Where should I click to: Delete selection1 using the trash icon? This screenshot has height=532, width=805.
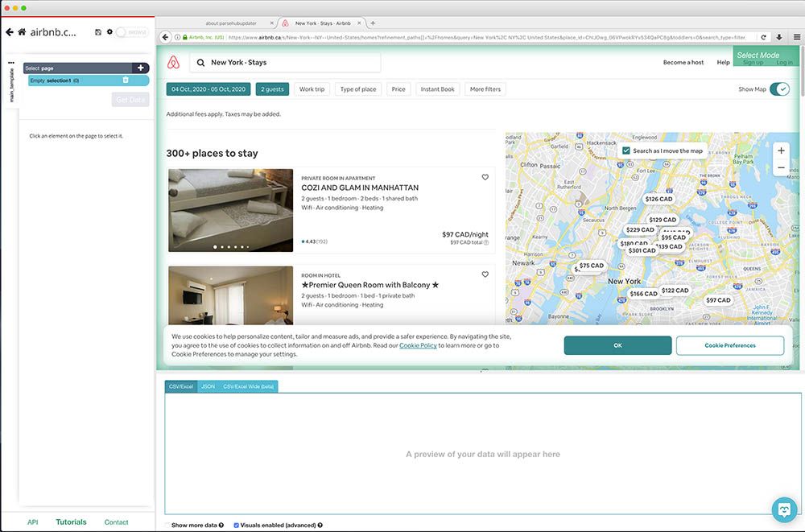tap(126, 80)
